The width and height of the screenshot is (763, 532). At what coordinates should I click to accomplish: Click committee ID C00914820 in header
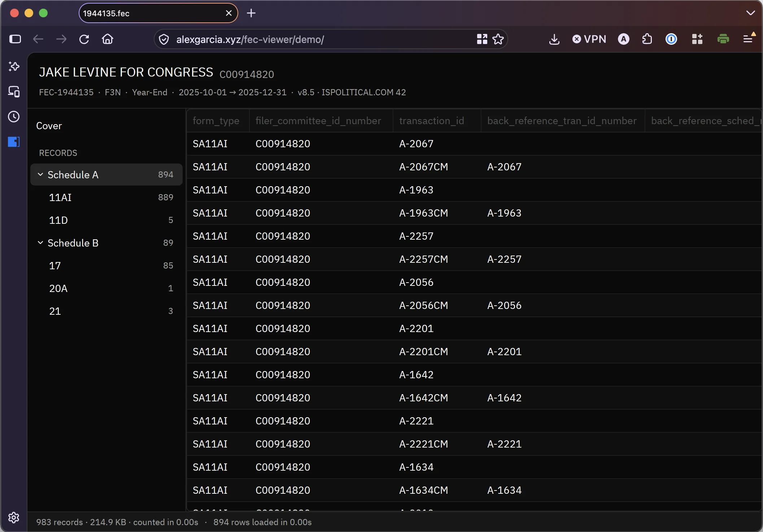click(x=247, y=74)
